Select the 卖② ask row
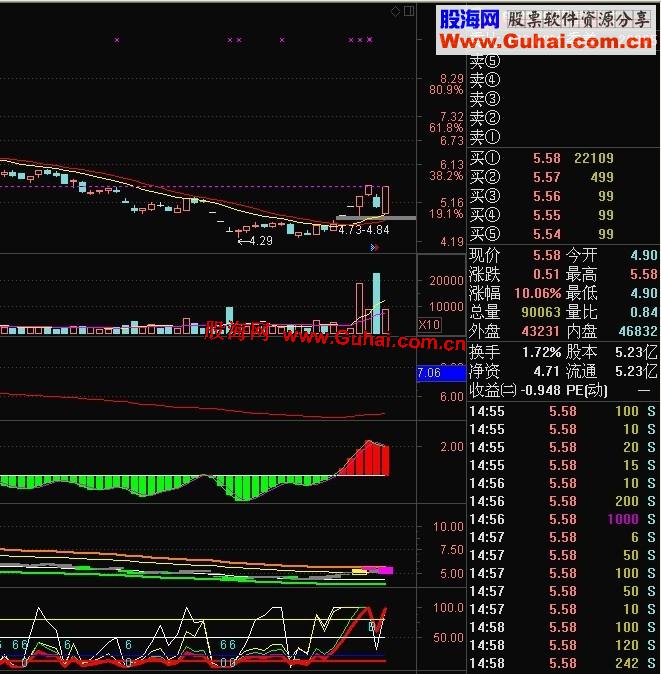Image resolution: width=661 pixels, height=674 pixels. click(563, 118)
